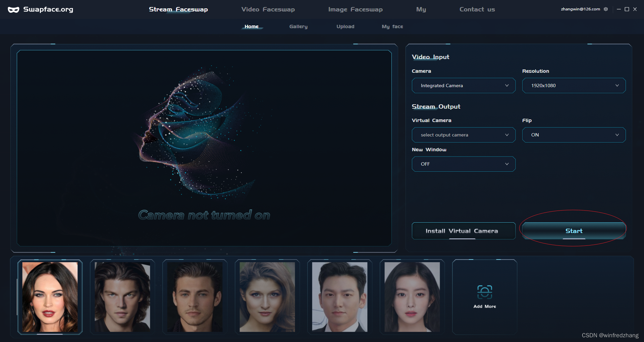Open settings gear next to account email
This screenshot has height=342, width=644.
coord(606,9)
